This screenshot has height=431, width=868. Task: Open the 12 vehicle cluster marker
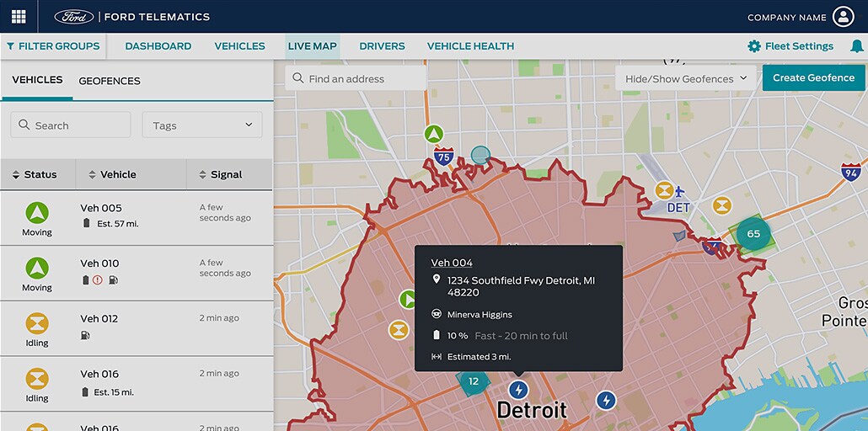[474, 381]
